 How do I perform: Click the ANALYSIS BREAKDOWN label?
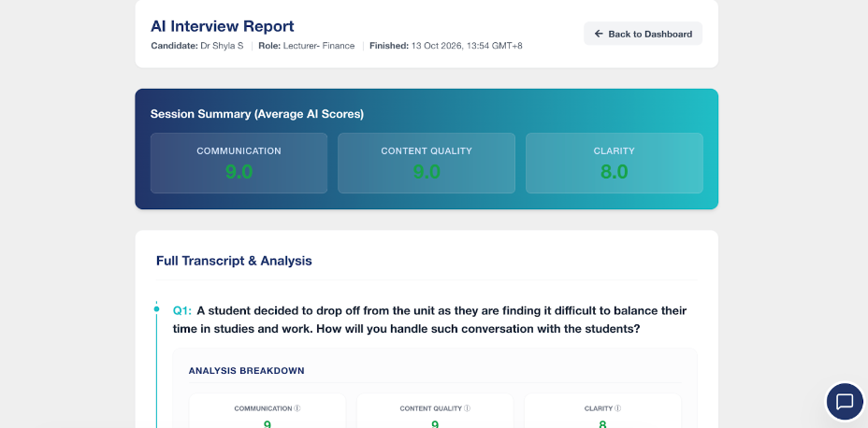[x=246, y=370]
